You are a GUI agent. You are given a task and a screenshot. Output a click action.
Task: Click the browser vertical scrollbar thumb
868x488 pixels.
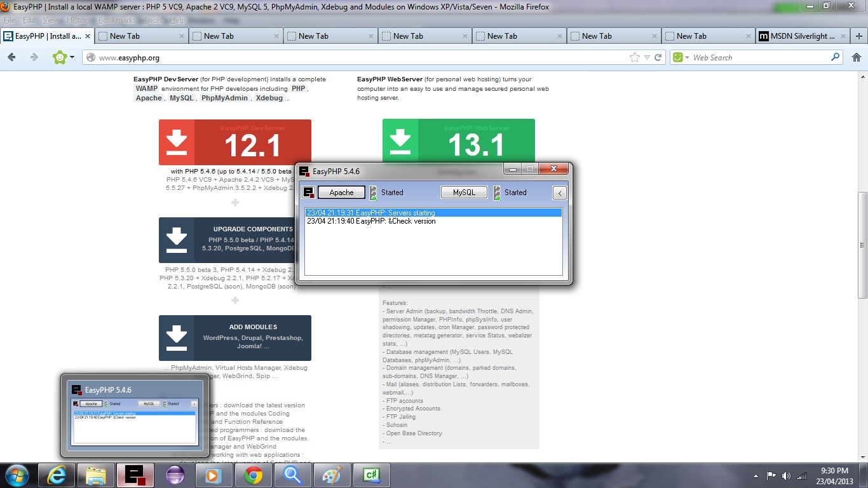(862, 245)
